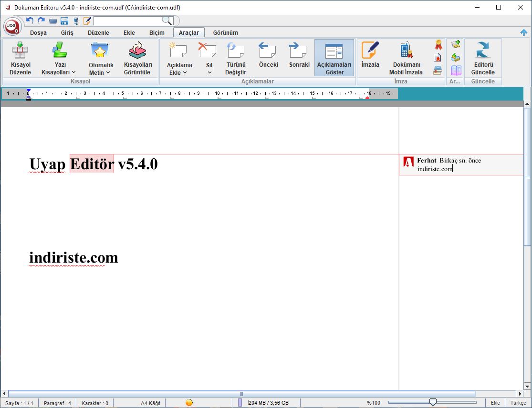Click the top icon in the Ar... group
The height and width of the screenshot is (408, 532).
pyautogui.click(x=456, y=44)
